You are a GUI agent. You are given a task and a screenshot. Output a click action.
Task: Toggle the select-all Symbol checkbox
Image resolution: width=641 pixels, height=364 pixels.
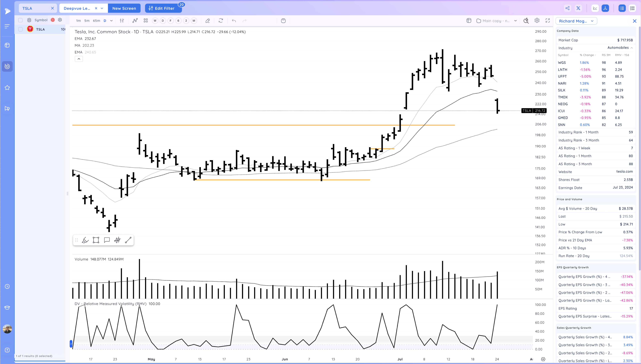[x=21, y=20]
